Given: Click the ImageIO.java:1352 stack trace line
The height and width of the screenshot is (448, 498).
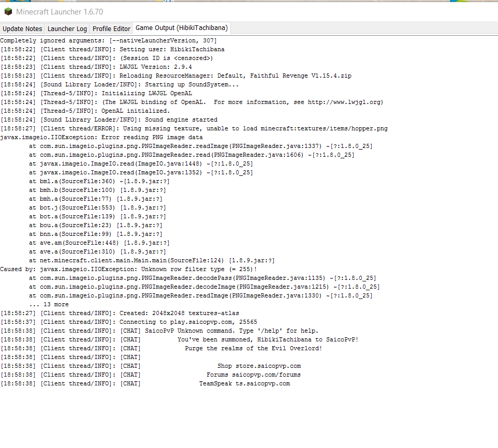Looking at the screenshot, I should pyautogui.click(x=141, y=173).
